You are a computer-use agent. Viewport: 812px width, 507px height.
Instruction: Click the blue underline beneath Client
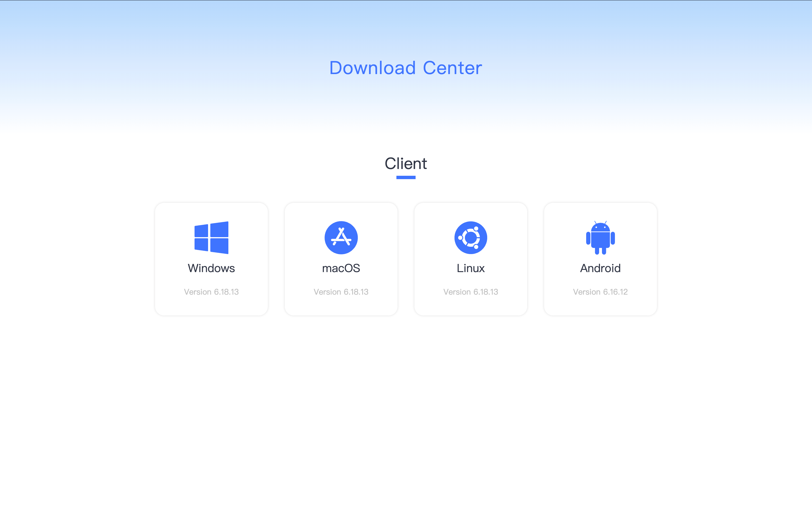pos(406,177)
